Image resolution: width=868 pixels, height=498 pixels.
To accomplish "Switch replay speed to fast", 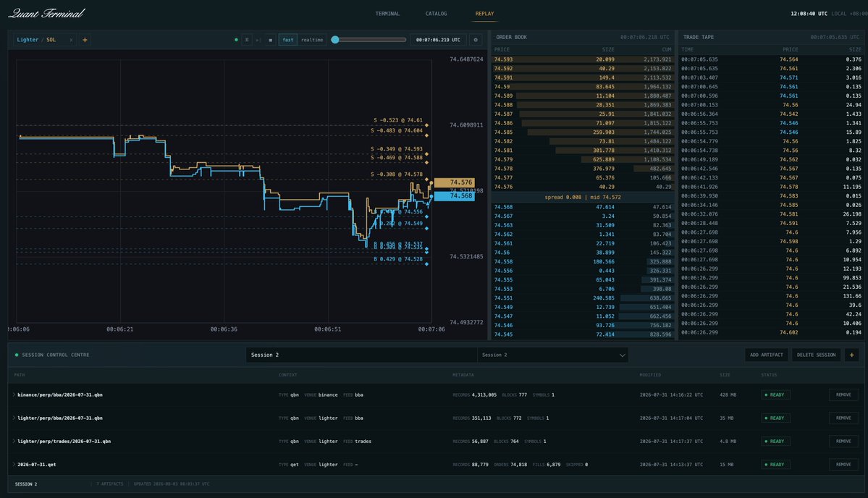I will 288,40.
